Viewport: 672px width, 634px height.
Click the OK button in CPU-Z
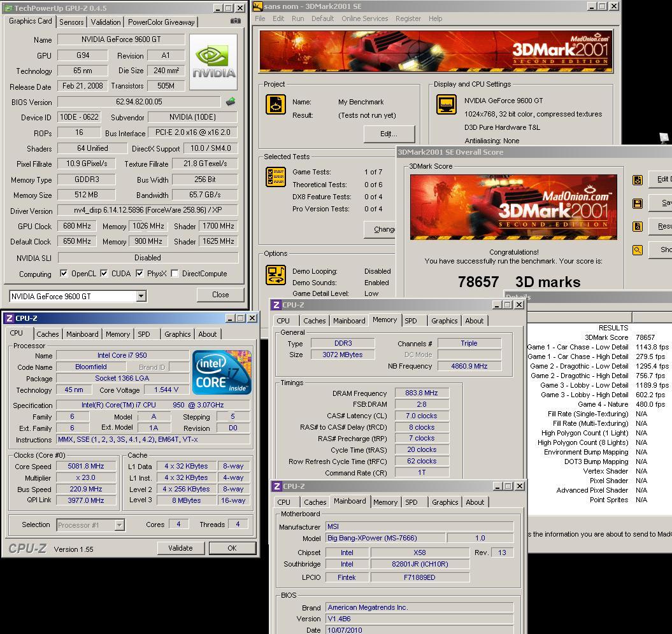point(232,548)
